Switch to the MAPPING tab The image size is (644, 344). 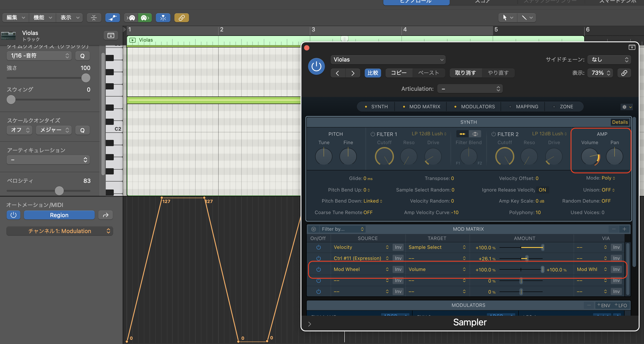527,107
